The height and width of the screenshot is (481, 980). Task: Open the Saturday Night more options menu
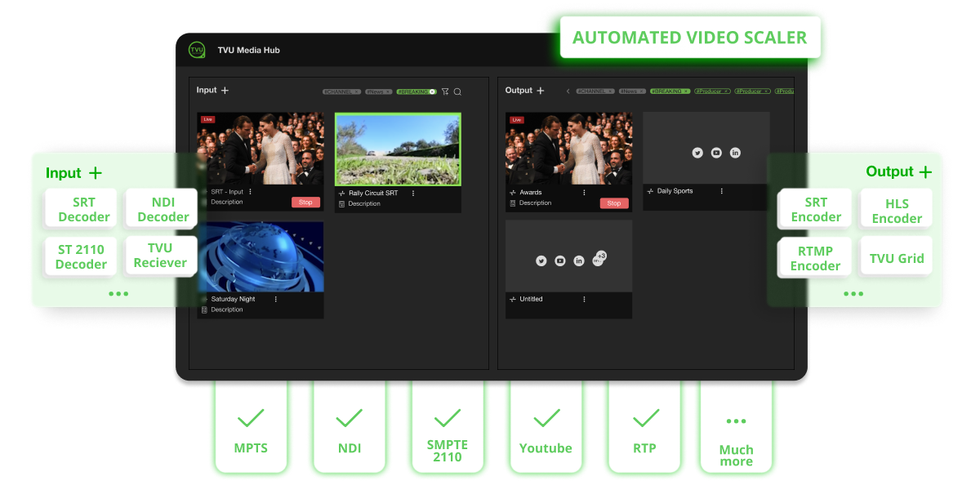pos(275,299)
